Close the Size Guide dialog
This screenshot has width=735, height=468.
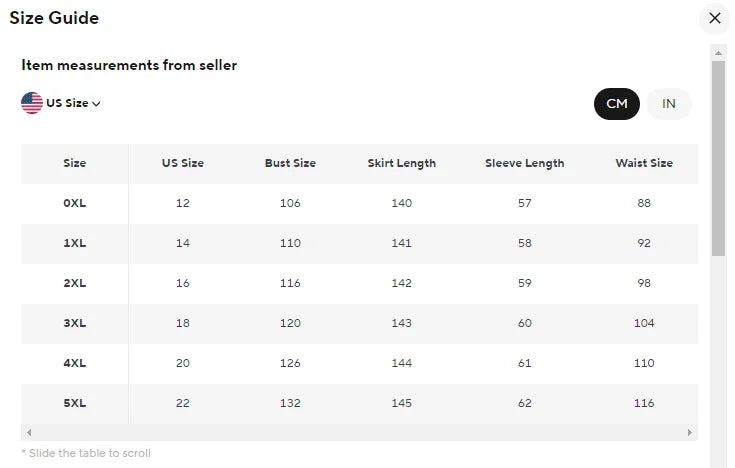point(714,18)
